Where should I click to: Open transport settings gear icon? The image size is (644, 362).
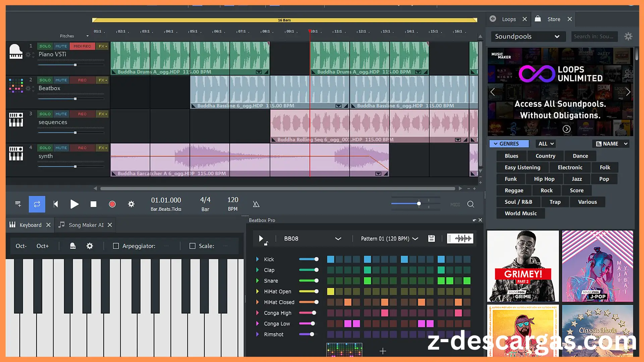click(x=131, y=204)
